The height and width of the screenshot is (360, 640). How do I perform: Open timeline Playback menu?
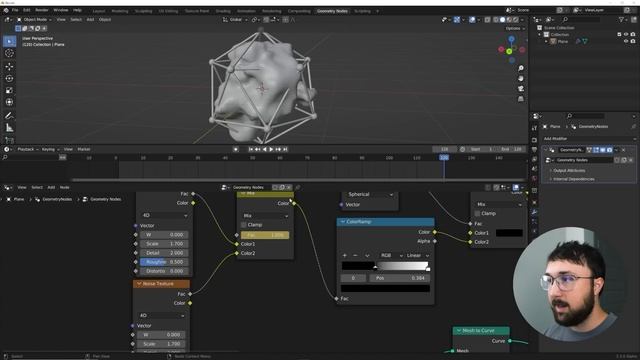coord(27,149)
